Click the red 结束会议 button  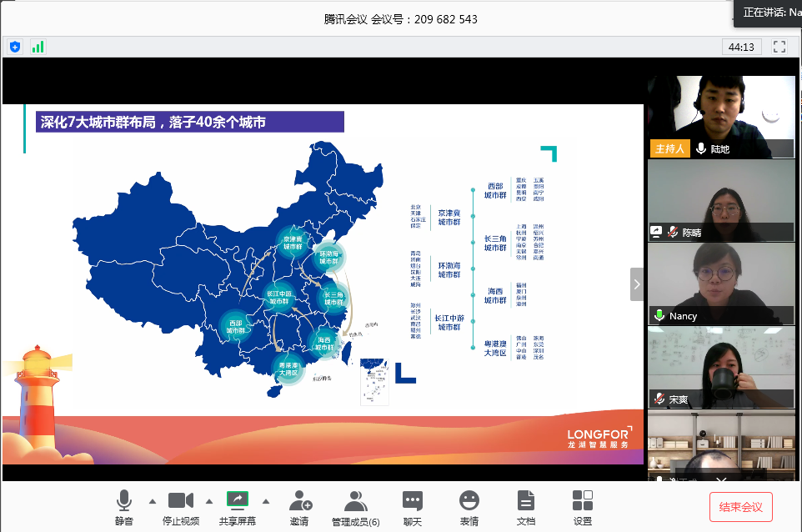pos(741,507)
